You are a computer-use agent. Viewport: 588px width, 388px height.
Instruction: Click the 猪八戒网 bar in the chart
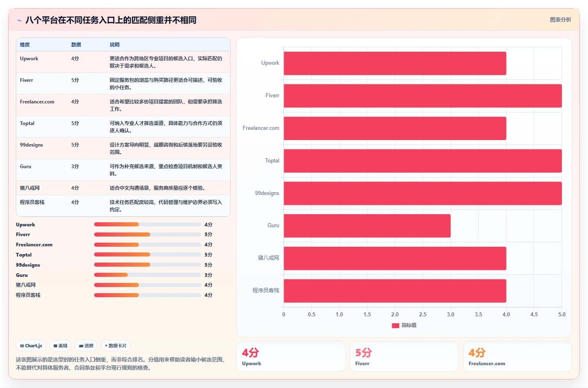pos(395,258)
